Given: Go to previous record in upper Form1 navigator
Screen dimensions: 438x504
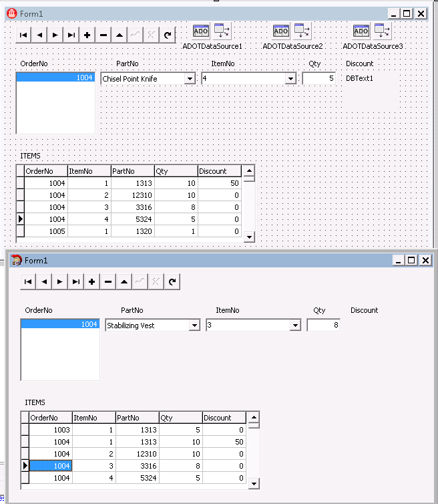Looking at the screenshot, I should pos(39,35).
